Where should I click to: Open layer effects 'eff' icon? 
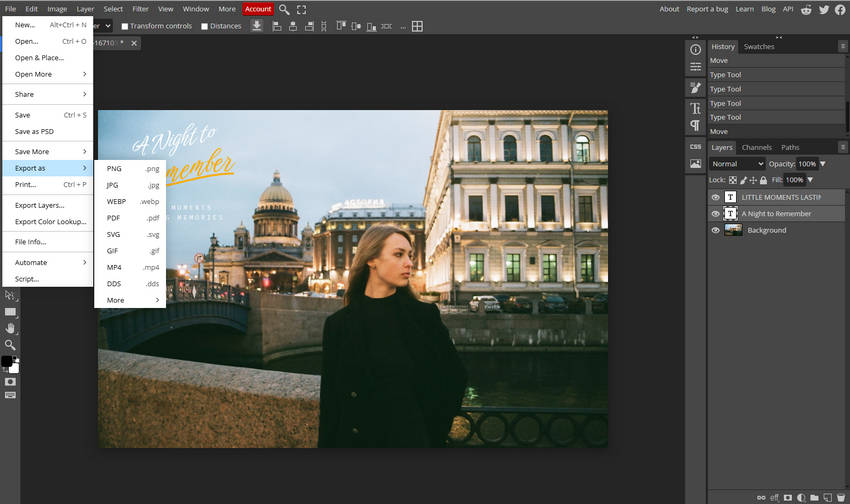(x=774, y=497)
